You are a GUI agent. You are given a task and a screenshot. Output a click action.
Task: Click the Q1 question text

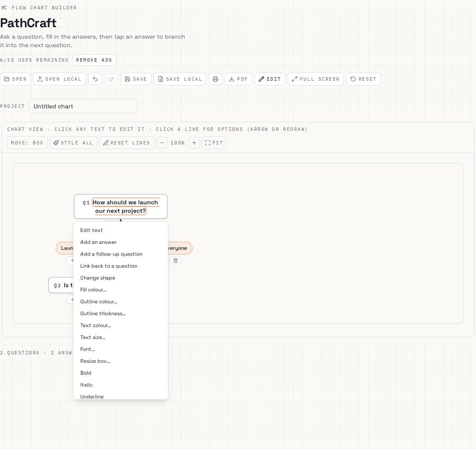tap(125, 206)
